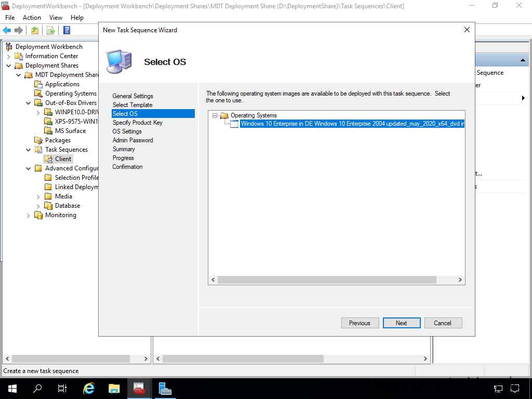
Task: Collapse the Out-of-Box Drivers node
Action: pyautogui.click(x=29, y=103)
